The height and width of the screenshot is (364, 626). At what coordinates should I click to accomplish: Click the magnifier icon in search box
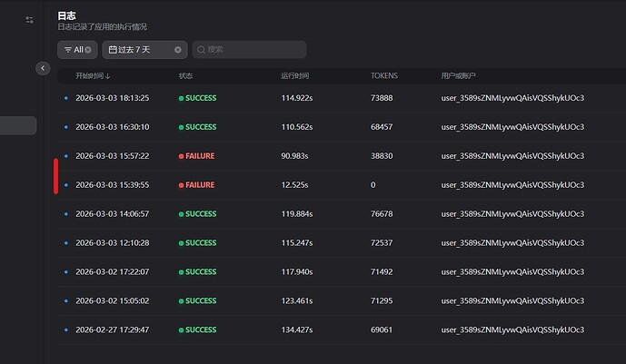click(x=201, y=50)
